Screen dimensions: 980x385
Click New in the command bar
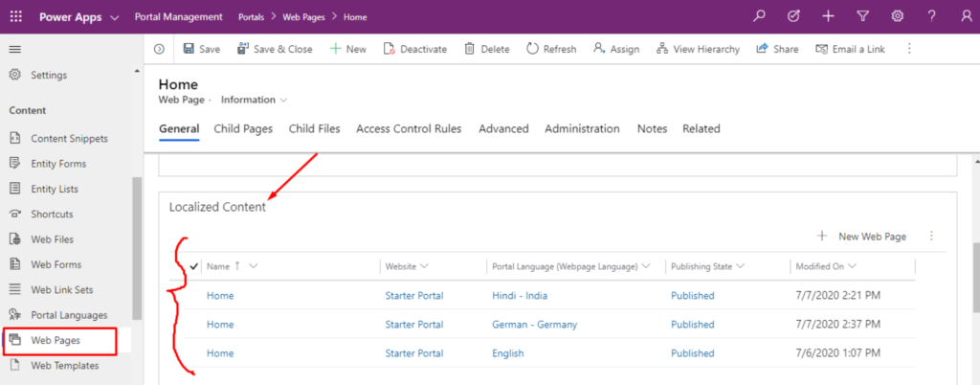(x=348, y=49)
